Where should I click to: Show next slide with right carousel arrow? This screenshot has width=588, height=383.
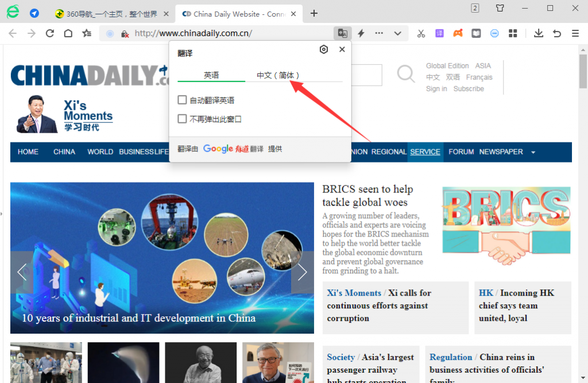(x=302, y=272)
